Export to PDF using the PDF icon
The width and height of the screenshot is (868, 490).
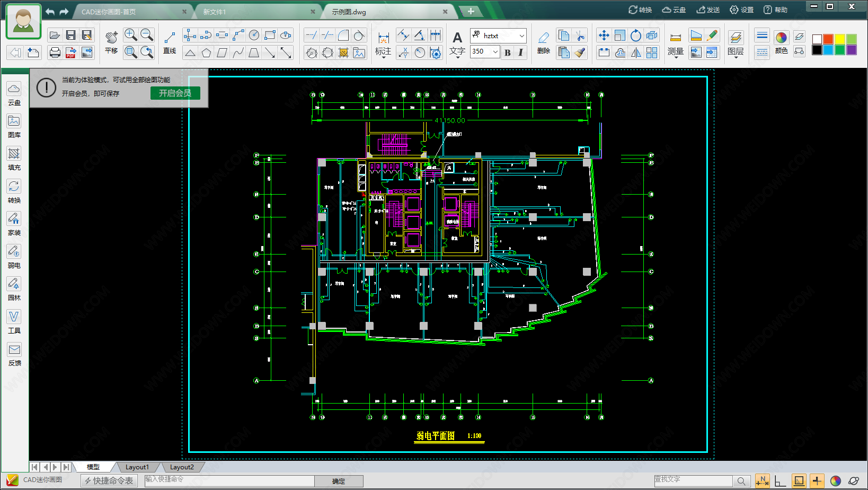(70, 52)
